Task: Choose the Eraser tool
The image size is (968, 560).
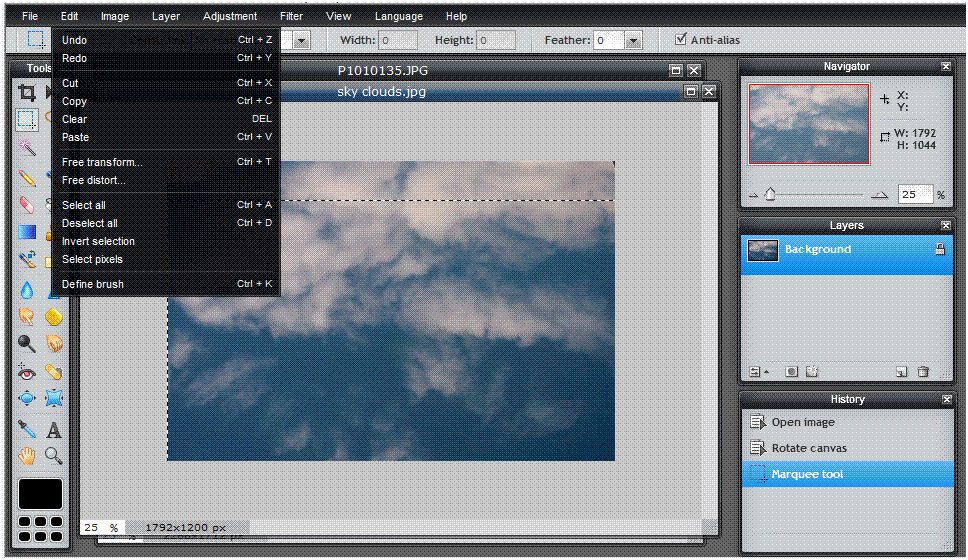Action: (27, 205)
